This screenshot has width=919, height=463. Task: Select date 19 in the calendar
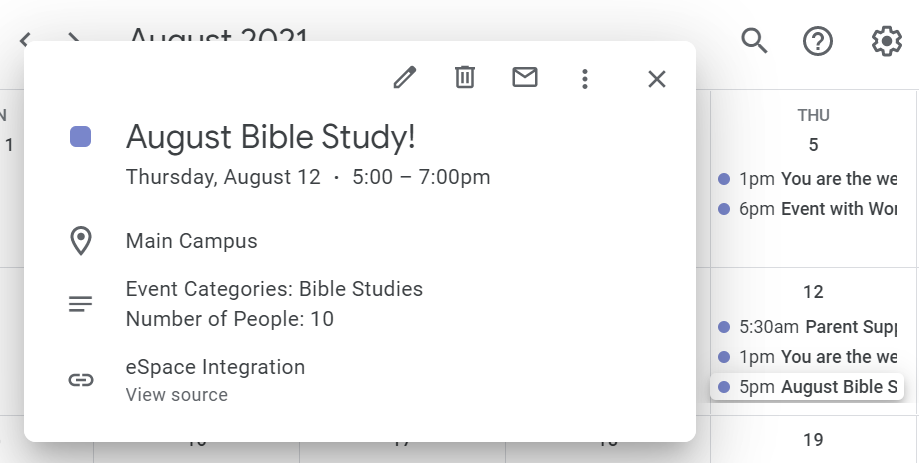813,440
